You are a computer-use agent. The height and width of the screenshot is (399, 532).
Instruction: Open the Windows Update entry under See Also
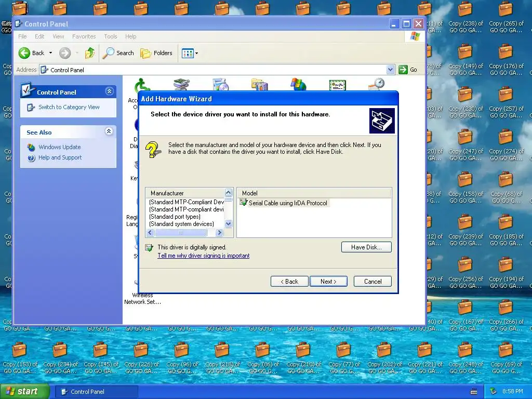pos(59,147)
